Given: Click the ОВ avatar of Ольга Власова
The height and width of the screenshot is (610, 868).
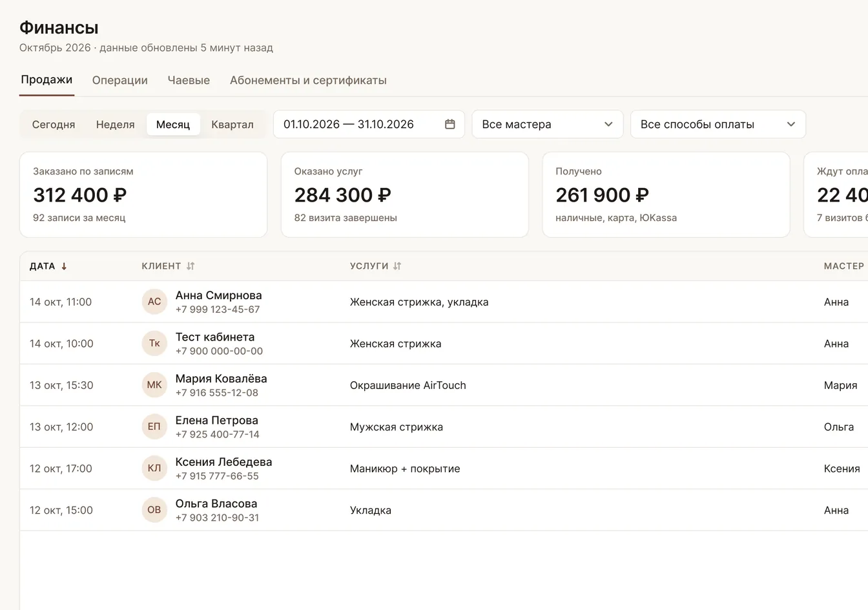Looking at the screenshot, I should [x=154, y=510].
